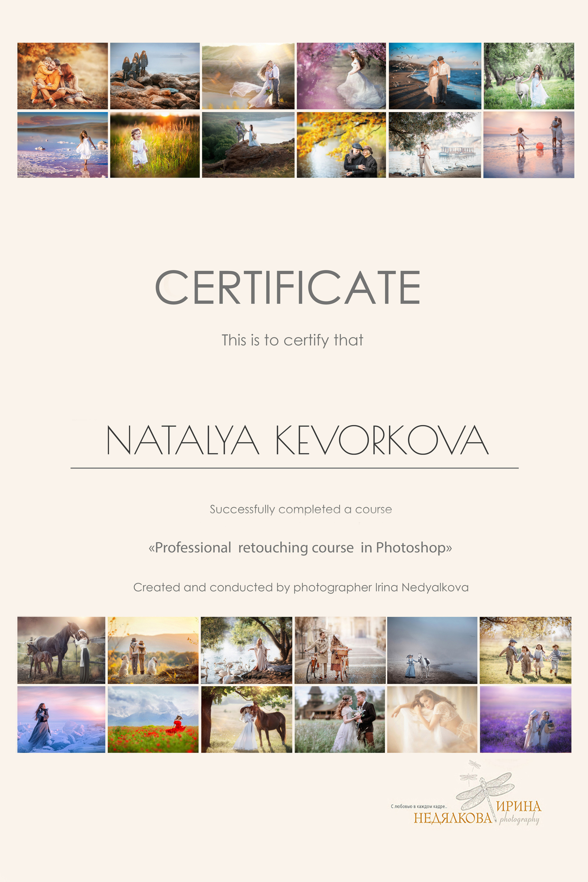
Task: Click the Professional retouching course title
Action: point(300,548)
